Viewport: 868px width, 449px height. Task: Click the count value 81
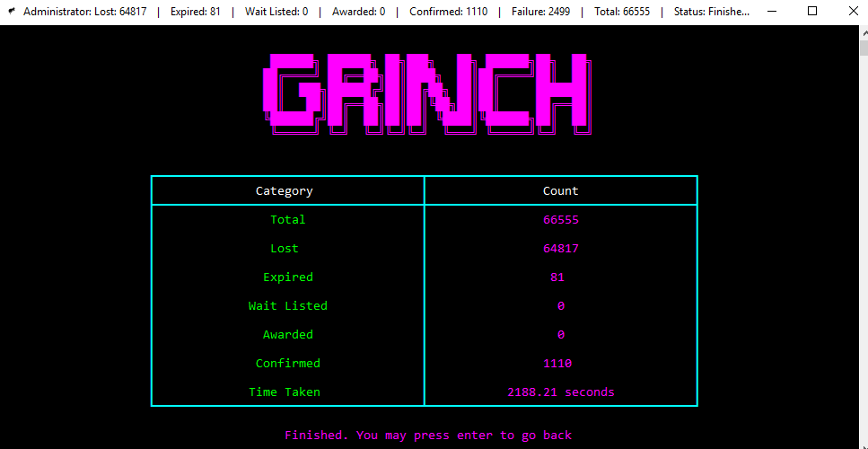(557, 277)
